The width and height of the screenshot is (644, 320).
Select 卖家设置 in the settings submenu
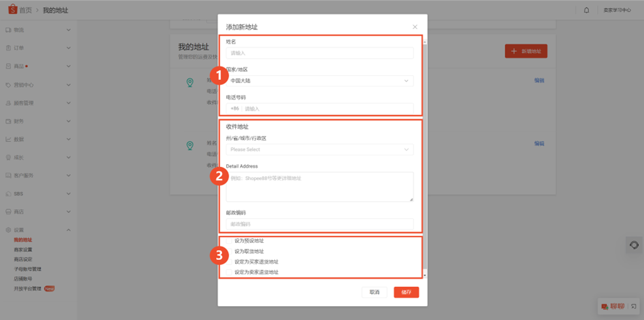[23, 250]
